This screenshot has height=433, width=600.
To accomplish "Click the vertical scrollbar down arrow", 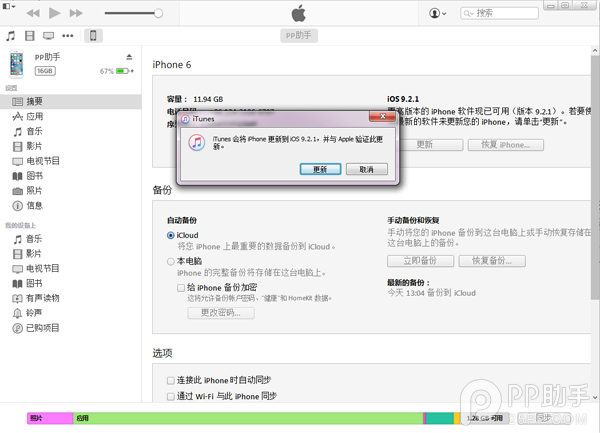I will pos(595,397).
